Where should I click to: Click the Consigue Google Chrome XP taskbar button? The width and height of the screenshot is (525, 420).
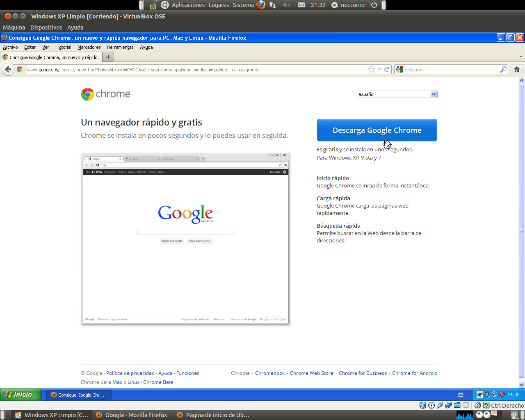[78, 395]
